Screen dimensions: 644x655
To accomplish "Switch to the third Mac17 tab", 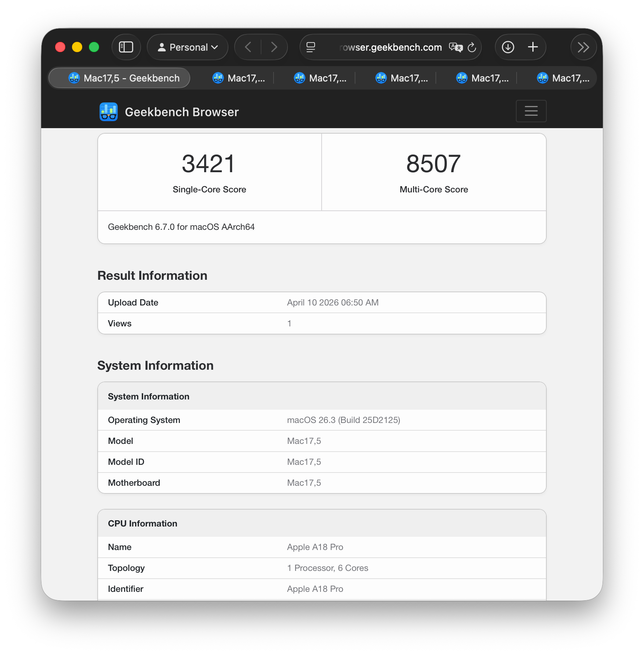I will pyautogui.click(x=321, y=78).
